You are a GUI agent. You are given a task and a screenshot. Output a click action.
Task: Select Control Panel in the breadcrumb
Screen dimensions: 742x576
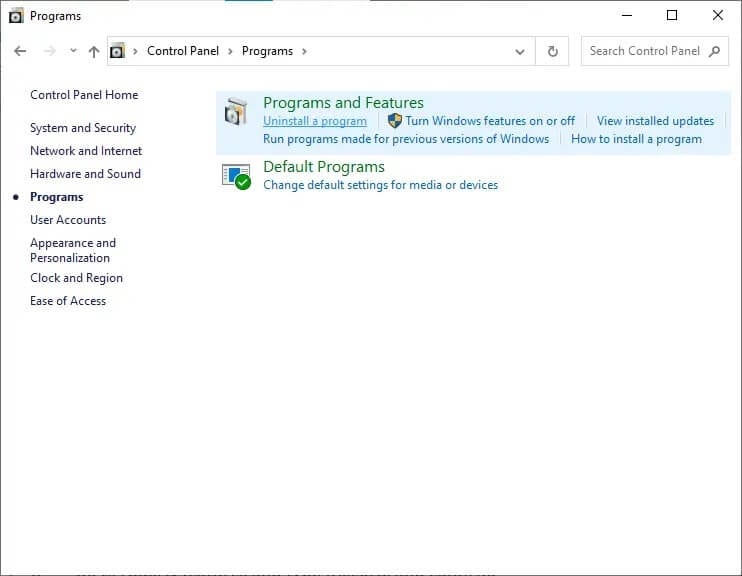click(183, 51)
